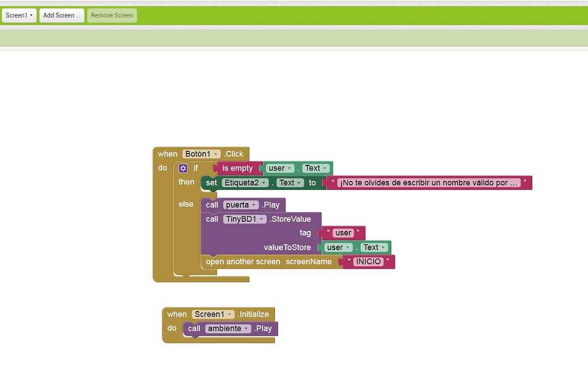Click the Remove Screen button
588x381 pixels.
coord(112,15)
